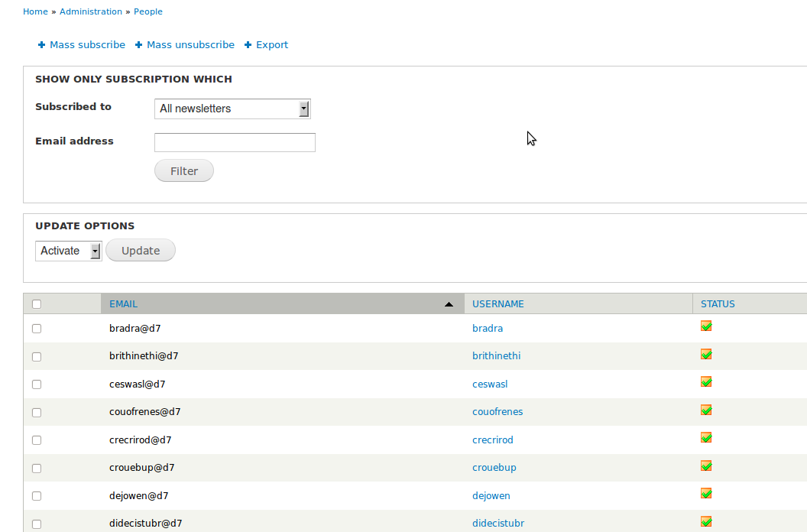Click the status icon for couofrenes
This screenshot has width=807, height=532.
click(706, 410)
